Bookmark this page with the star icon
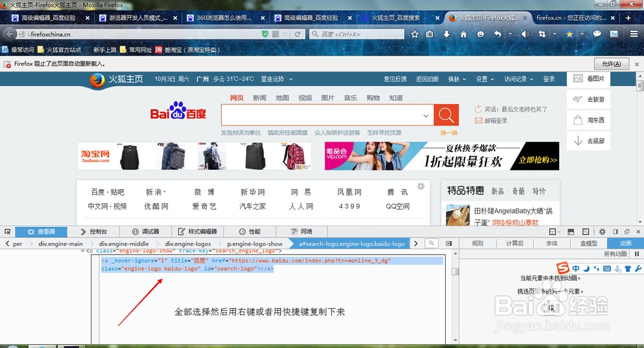This screenshot has height=348, width=644. point(414,35)
